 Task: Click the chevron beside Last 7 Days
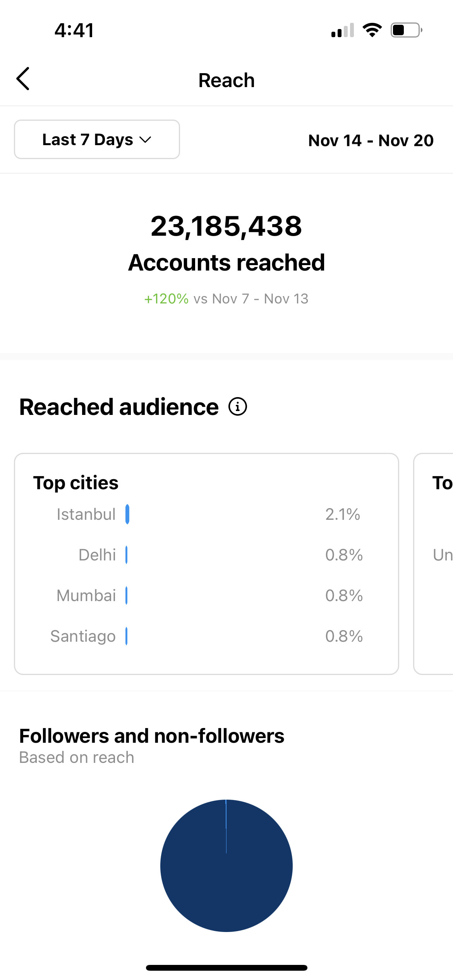pyautogui.click(x=145, y=140)
